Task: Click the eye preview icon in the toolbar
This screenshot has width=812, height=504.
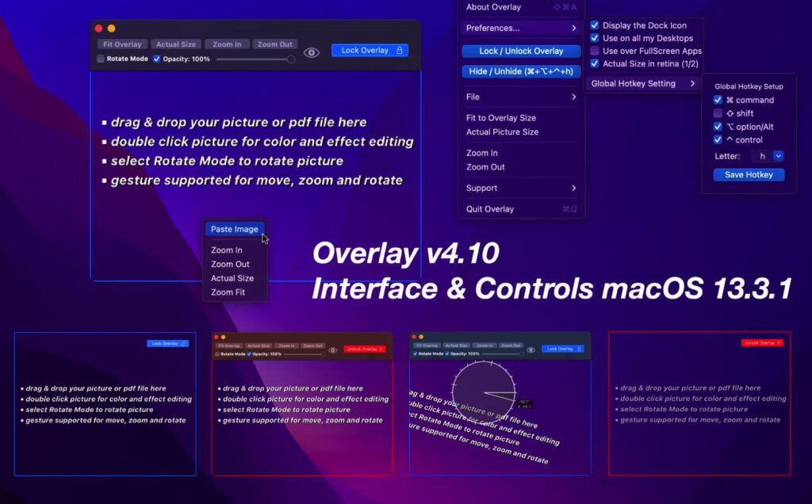Action: click(x=311, y=52)
